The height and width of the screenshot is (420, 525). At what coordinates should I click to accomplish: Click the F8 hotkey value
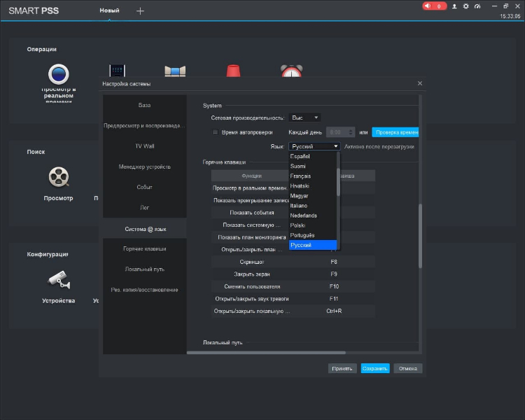coord(334,262)
